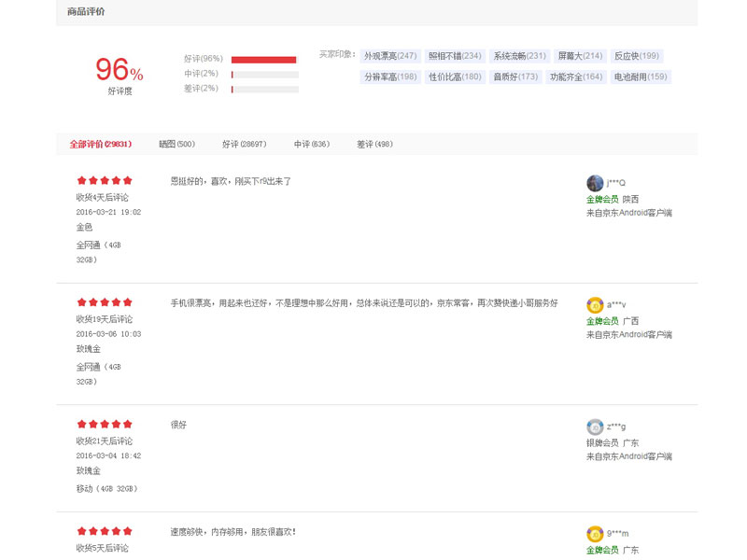The height and width of the screenshot is (560, 747).
Task: Click username z***g
Action: [x=616, y=427]
